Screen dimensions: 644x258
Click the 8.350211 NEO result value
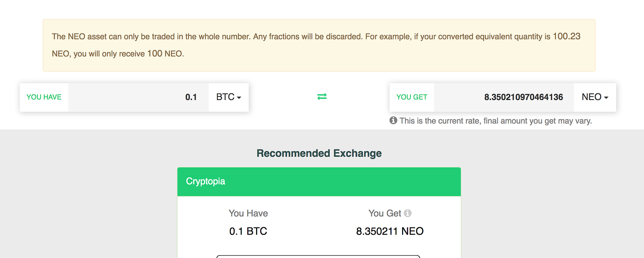(x=390, y=231)
